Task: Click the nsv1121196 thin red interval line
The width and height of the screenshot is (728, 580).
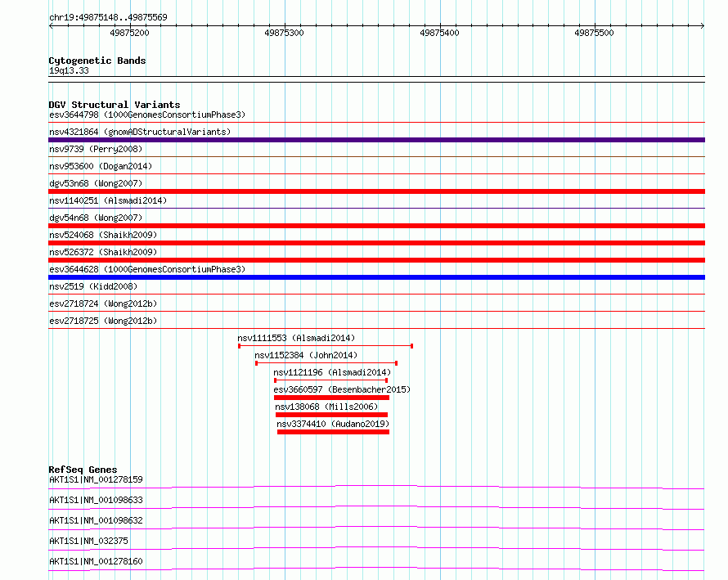Action: tap(331, 380)
